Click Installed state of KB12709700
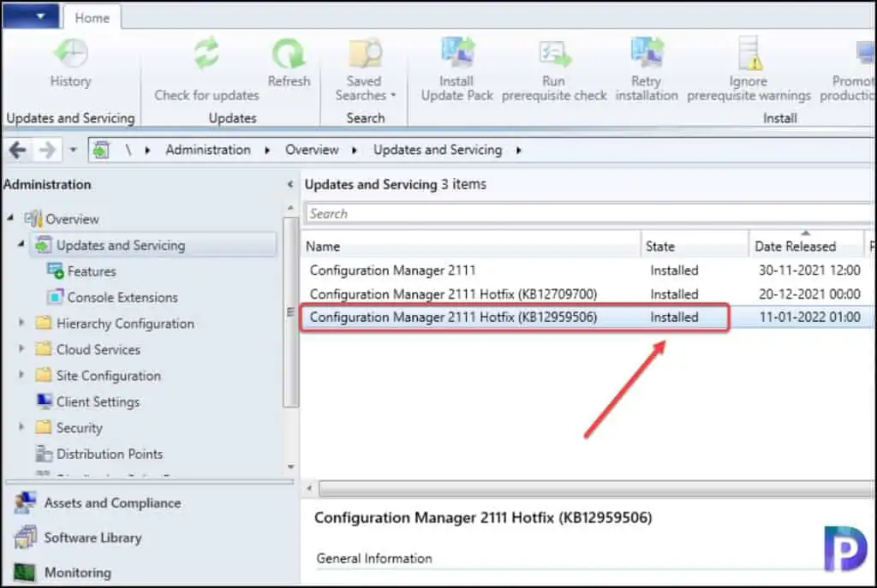The width and height of the screenshot is (877, 588). click(x=674, y=294)
